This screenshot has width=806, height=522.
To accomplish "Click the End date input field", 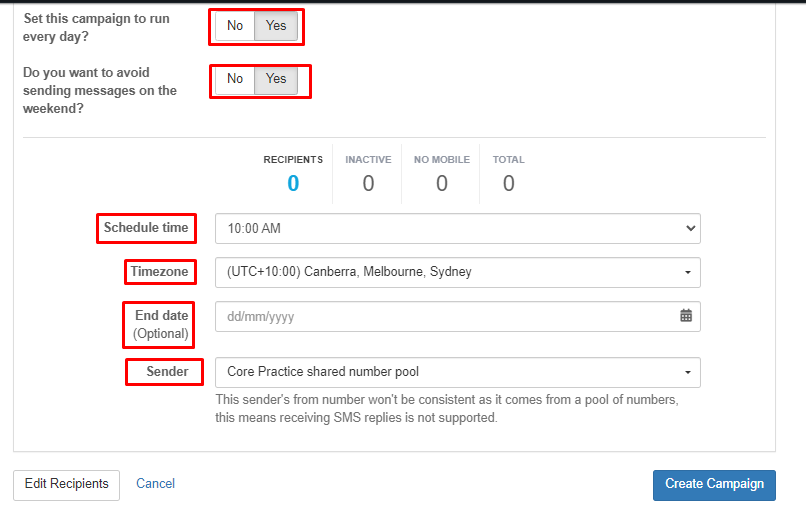I will tap(457, 316).
